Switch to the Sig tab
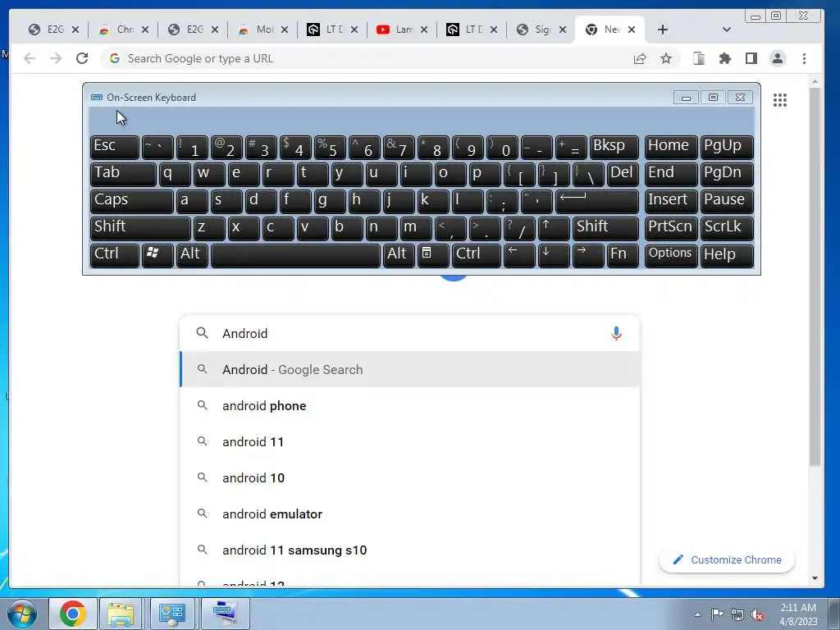This screenshot has height=630, width=840. pyautogui.click(x=541, y=30)
